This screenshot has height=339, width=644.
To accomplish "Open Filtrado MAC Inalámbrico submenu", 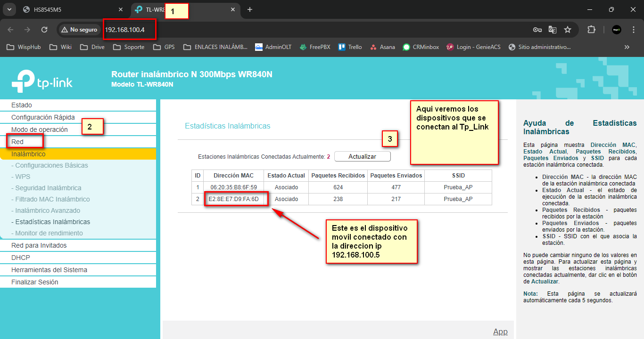I will point(50,199).
